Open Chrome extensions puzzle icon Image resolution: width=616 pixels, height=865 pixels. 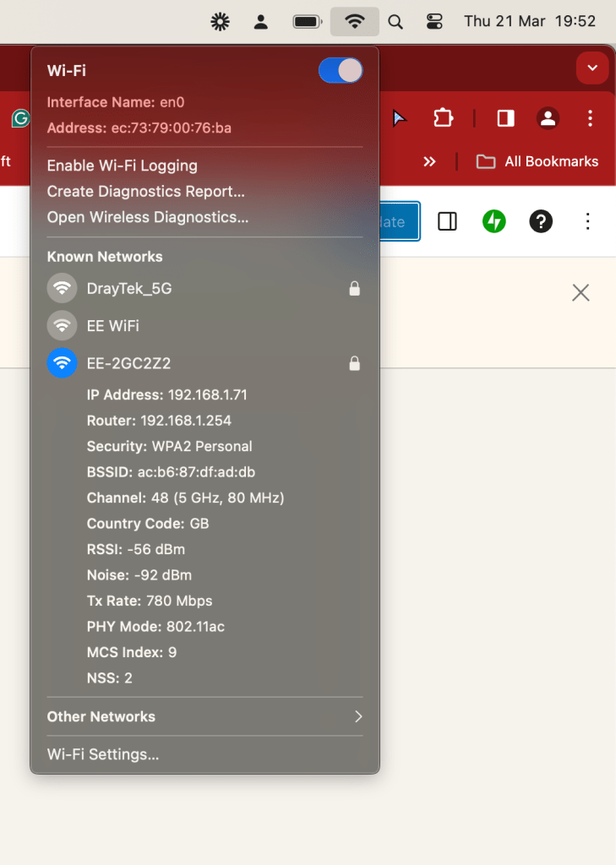444,118
